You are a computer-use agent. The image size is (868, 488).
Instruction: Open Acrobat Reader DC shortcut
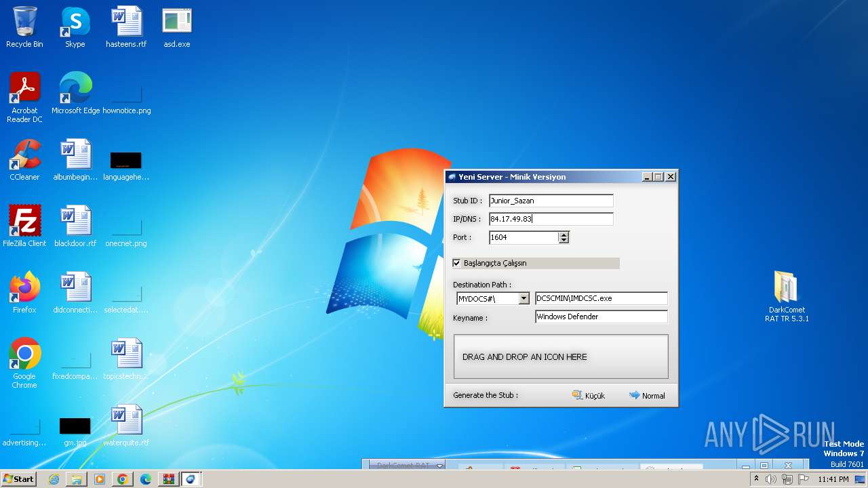[24, 98]
